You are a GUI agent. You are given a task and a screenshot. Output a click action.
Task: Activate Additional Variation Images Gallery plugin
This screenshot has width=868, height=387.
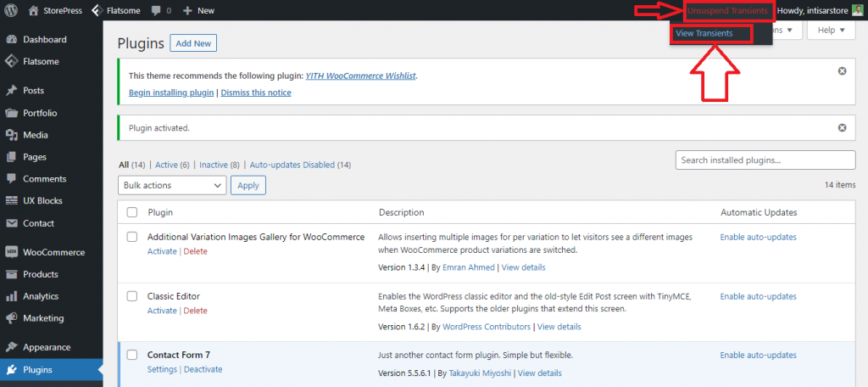(162, 251)
